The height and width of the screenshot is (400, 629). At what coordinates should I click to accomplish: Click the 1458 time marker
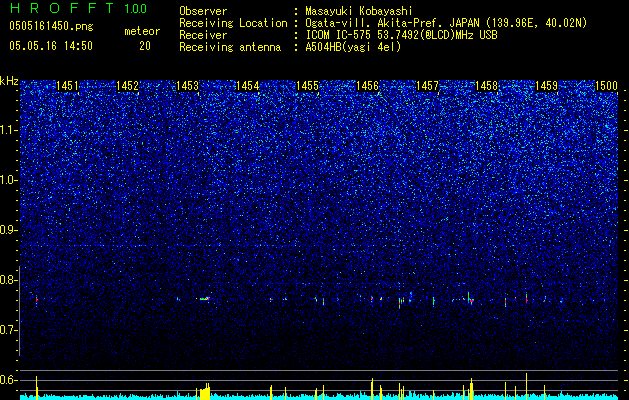coord(487,85)
